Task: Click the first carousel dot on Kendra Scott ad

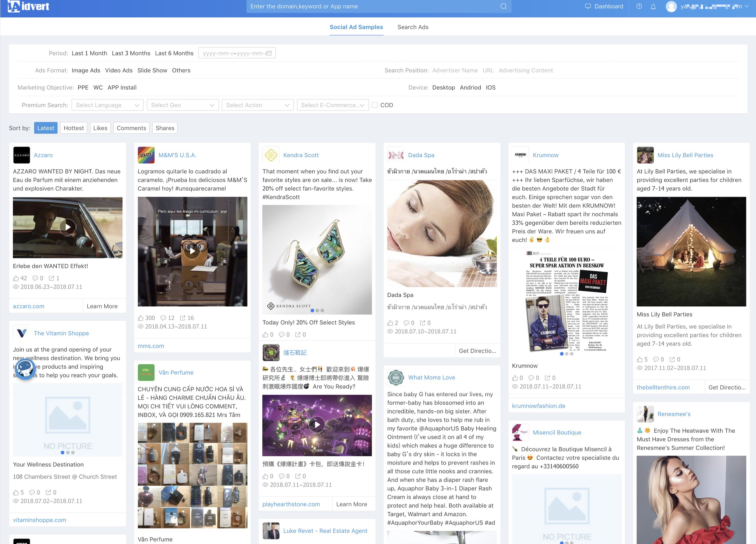Action: [x=312, y=310]
